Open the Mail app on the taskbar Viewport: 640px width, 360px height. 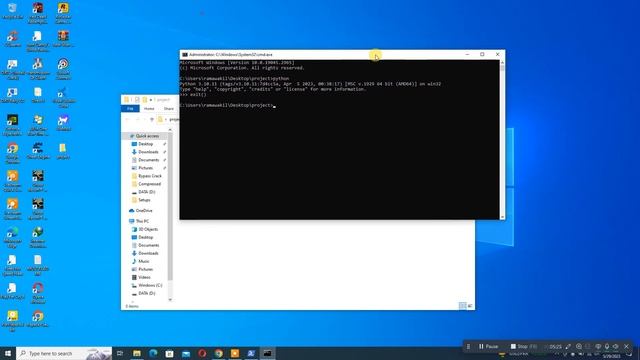[x=186, y=353]
